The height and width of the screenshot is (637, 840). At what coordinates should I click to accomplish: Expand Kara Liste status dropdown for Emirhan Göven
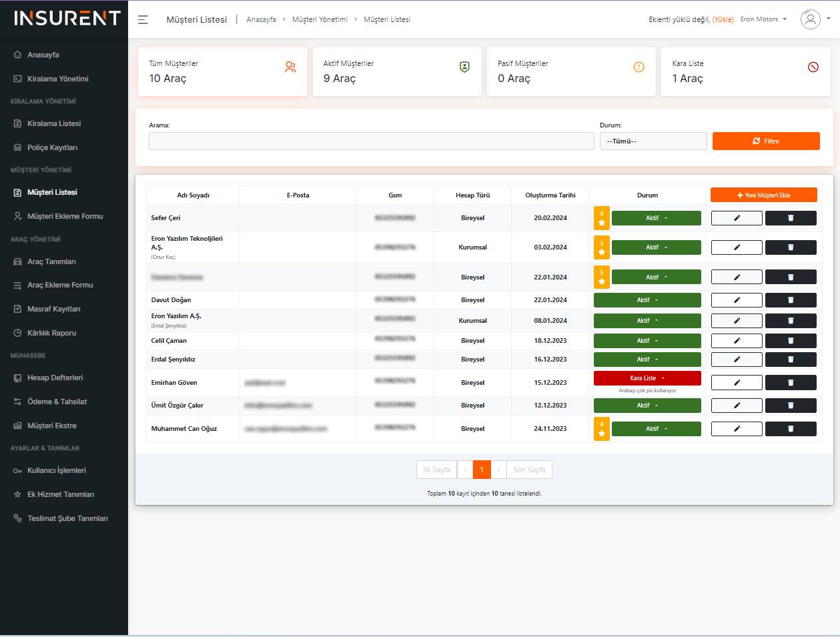point(647,378)
